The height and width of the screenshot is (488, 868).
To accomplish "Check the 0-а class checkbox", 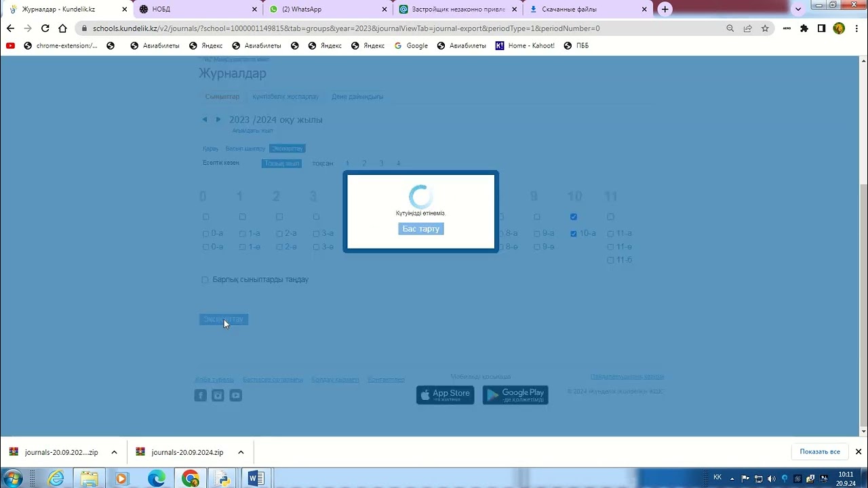I will click(206, 234).
